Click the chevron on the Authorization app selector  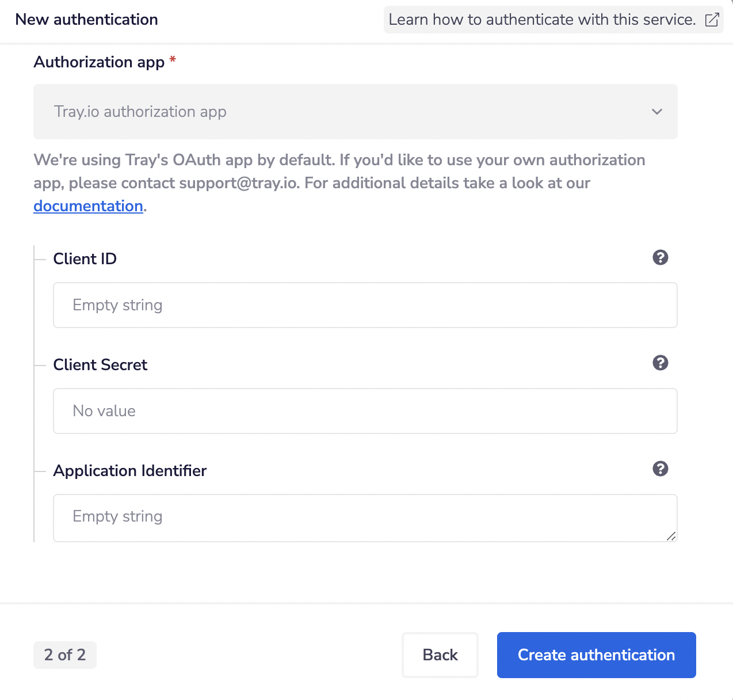[656, 112]
